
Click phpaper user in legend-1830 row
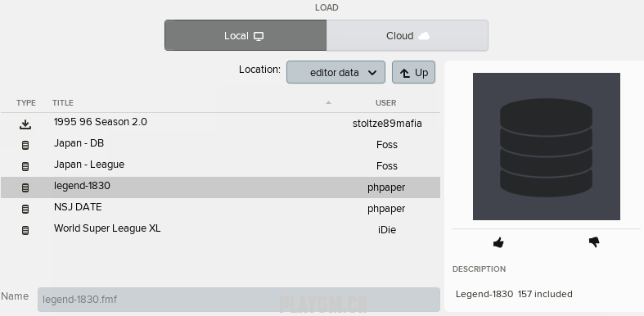(x=386, y=187)
